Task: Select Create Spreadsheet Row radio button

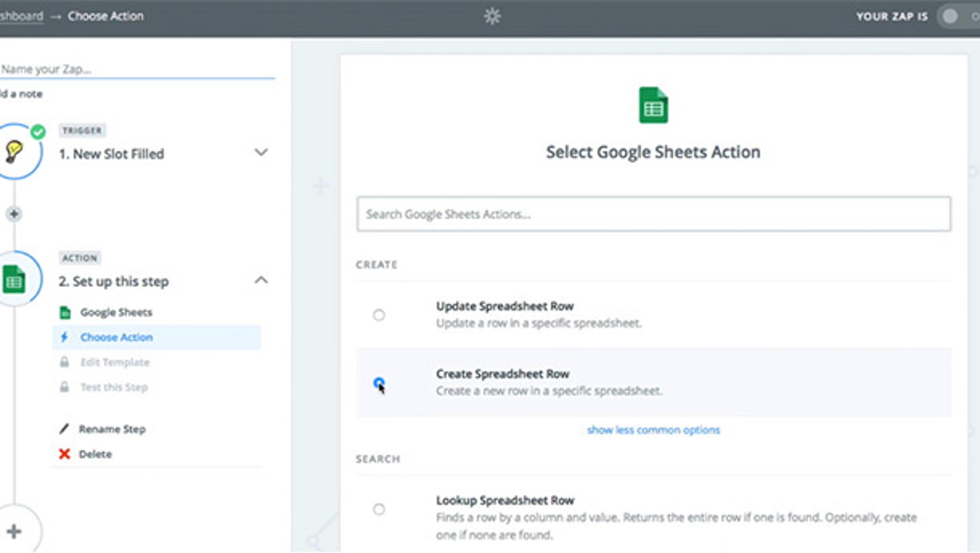Action: [x=378, y=382]
